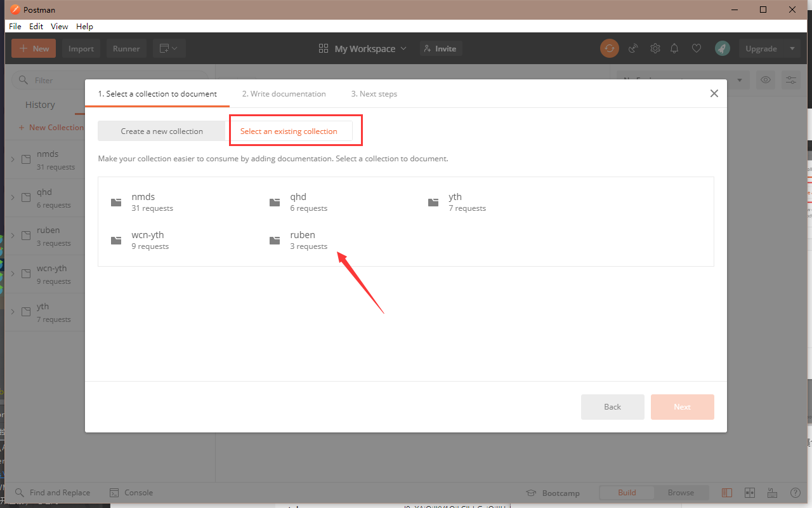The width and height of the screenshot is (812, 508).
Task: Open the History tab in sidebar
Action: [x=40, y=105]
